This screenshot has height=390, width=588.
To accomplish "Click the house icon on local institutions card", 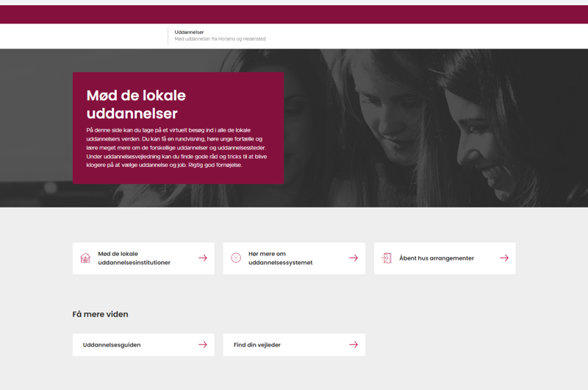I will tap(85, 258).
